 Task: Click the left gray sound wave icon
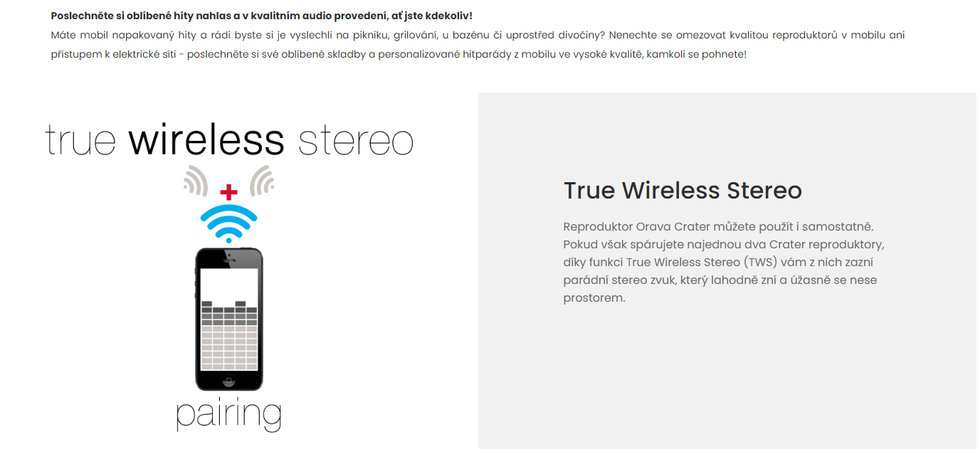pyautogui.click(x=196, y=180)
